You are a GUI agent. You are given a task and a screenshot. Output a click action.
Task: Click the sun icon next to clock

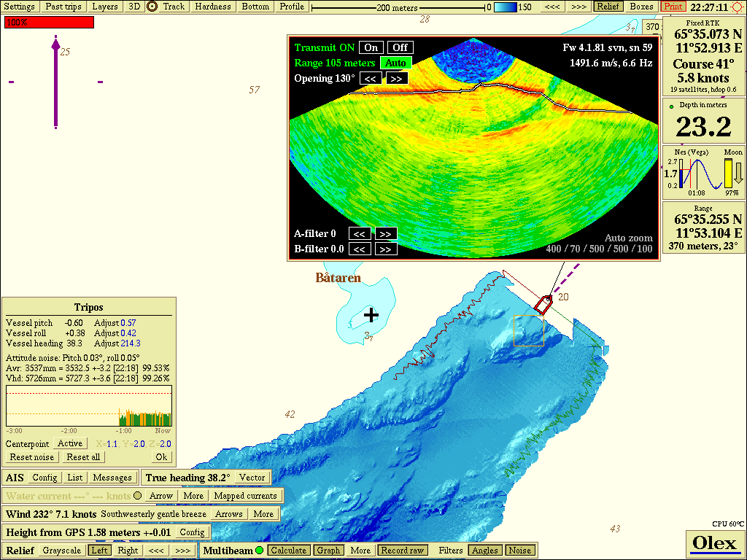pos(738,7)
